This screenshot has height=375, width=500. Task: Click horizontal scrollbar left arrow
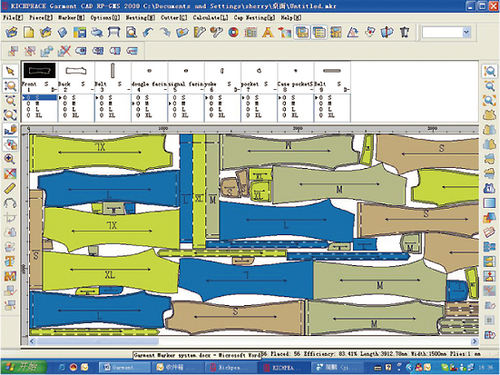point(32,341)
